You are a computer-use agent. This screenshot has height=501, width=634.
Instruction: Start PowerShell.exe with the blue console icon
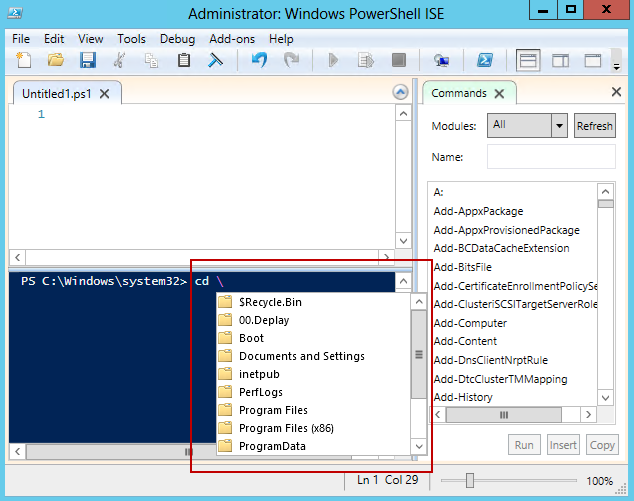484,61
